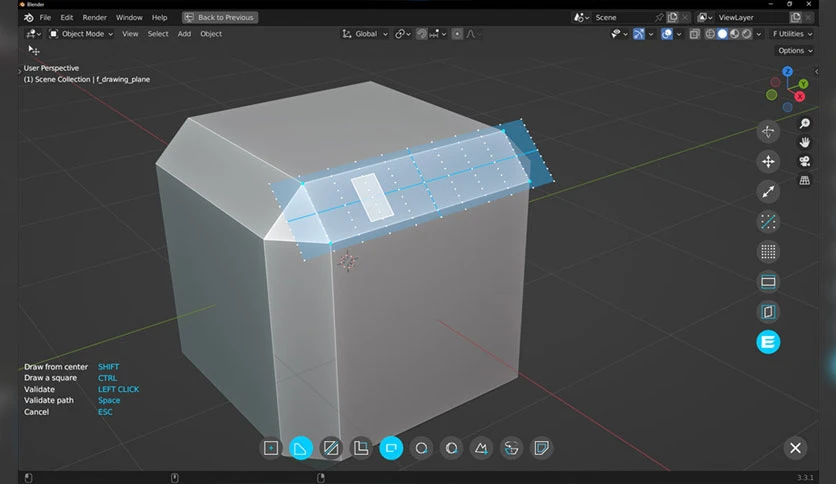This screenshot has width=836, height=484.
Task: Open the gizmo options dropdown
Action: coord(650,34)
